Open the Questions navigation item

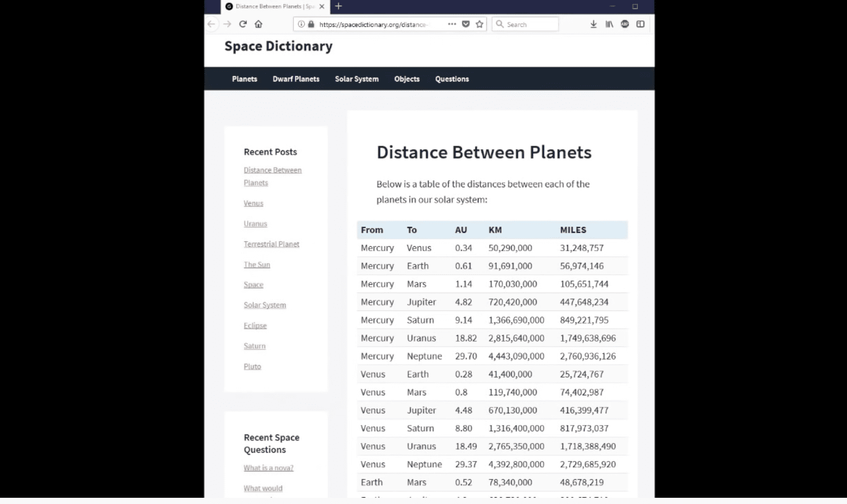tap(452, 79)
